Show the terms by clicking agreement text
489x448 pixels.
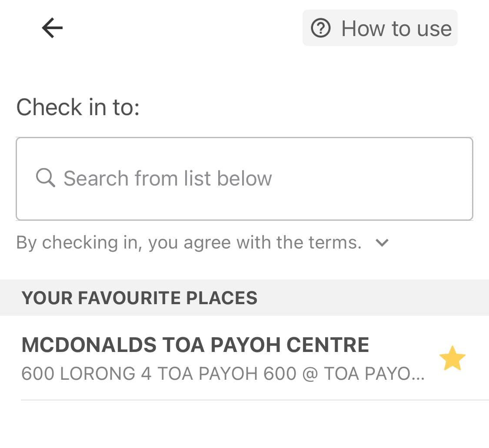click(189, 242)
